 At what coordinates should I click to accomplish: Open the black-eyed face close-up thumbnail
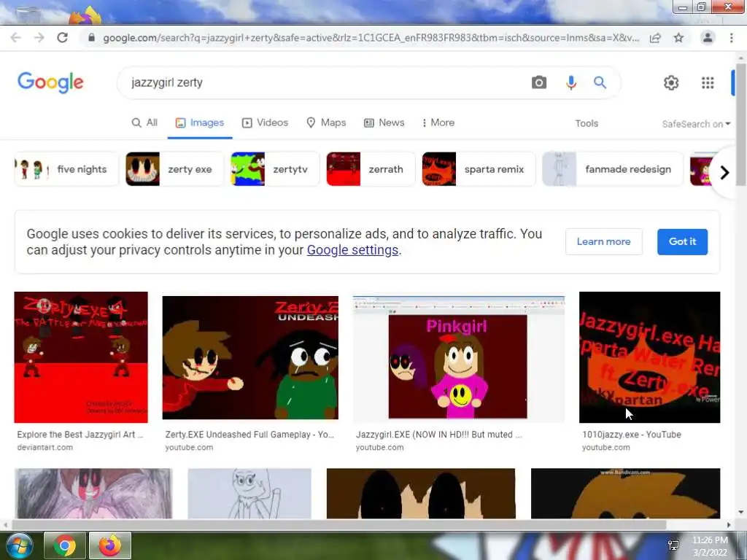click(421, 494)
